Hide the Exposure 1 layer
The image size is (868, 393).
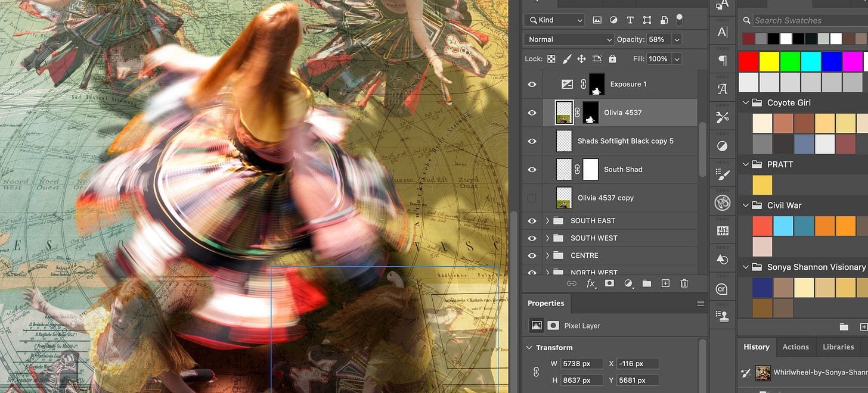(x=532, y=85)
